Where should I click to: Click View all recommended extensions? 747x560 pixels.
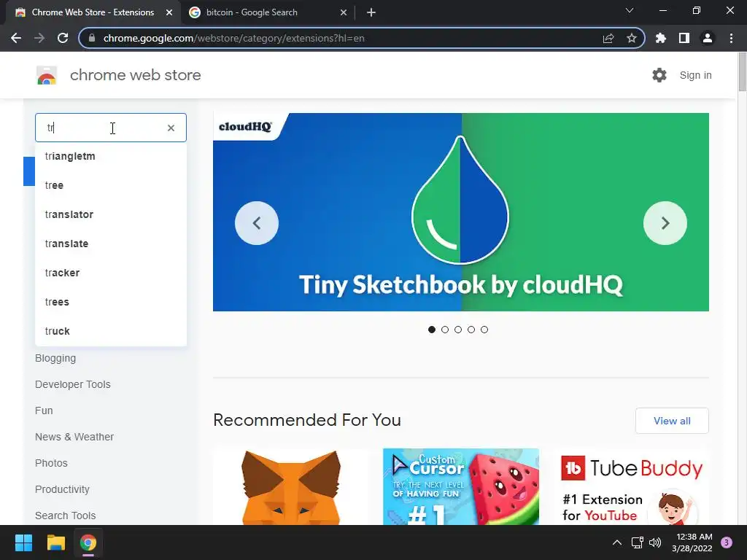tap(672, 421)
